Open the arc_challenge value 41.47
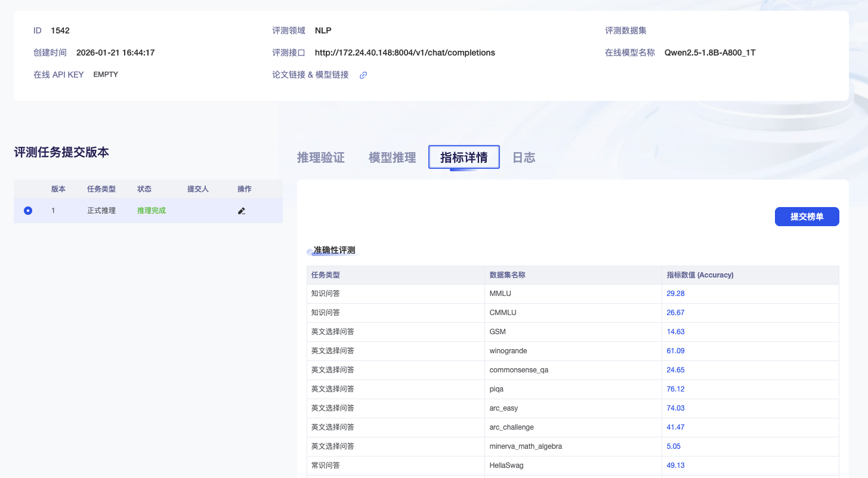 click(675, 427)
